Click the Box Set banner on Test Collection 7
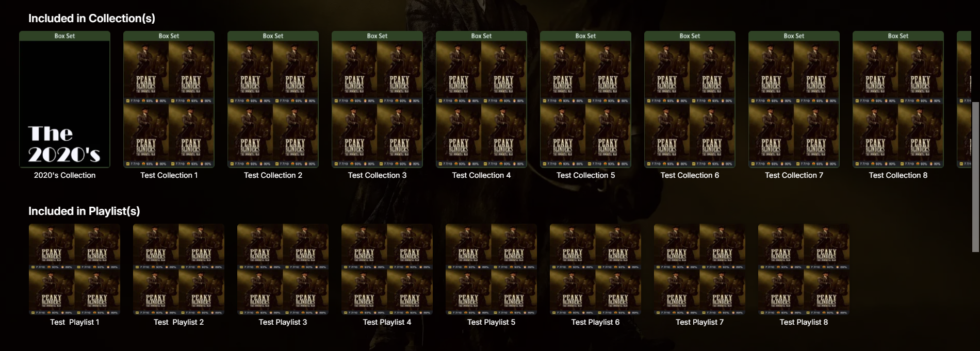980x351 pixels. click(794, 36)
